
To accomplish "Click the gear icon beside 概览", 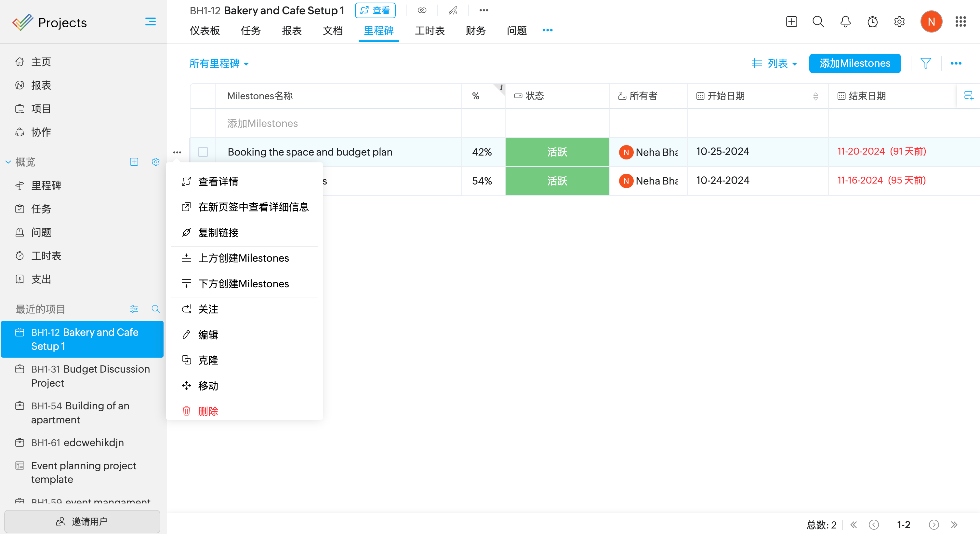I will click(x=156, y=162).
